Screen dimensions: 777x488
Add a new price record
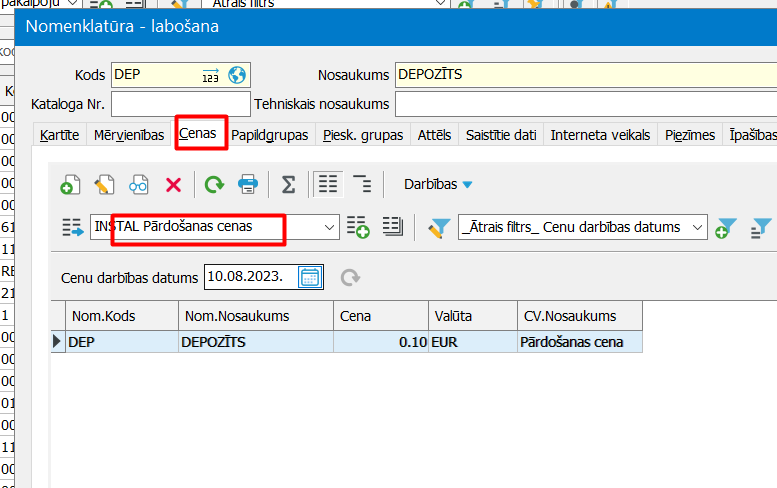[70, 185]
